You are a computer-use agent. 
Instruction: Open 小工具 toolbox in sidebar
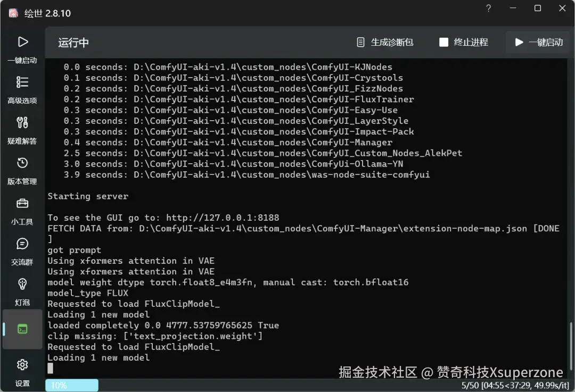coord(22,211)
